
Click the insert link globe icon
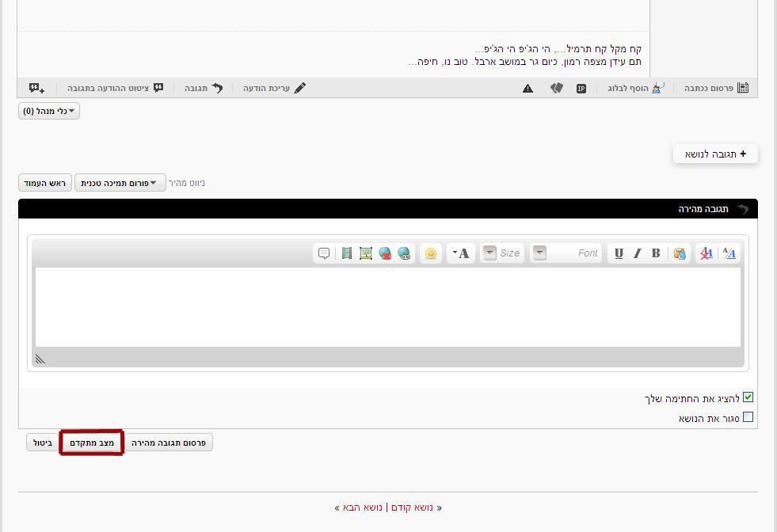coord(405,253)
